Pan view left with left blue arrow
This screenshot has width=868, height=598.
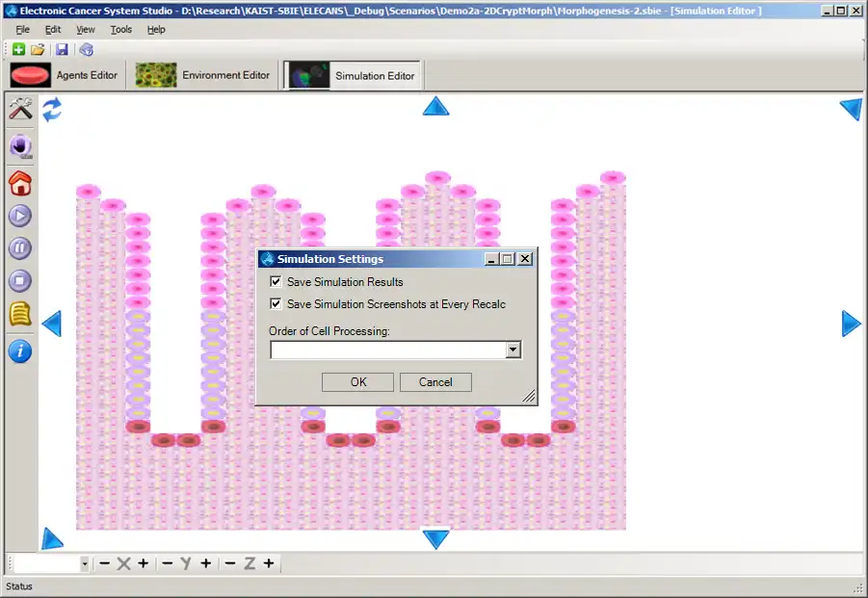51,324
